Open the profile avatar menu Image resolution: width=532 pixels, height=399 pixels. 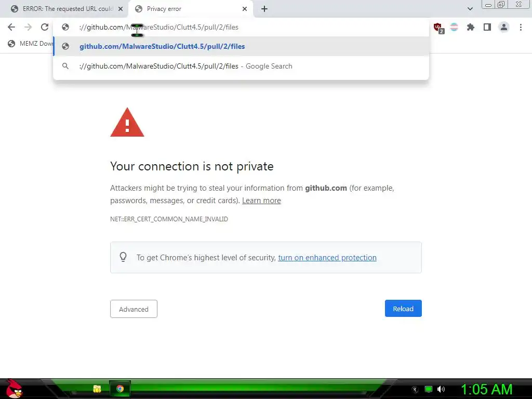click(504, 27)
